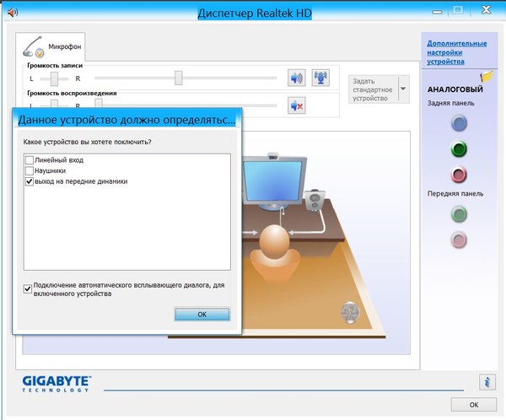
Task: Click the small speaker in room illustration
Action: [x=315, y=200]
